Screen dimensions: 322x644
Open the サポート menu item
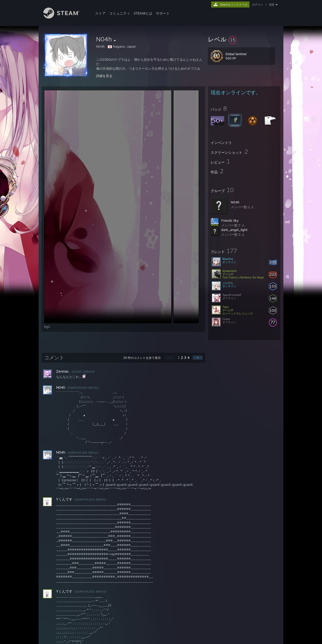point(163,13)
